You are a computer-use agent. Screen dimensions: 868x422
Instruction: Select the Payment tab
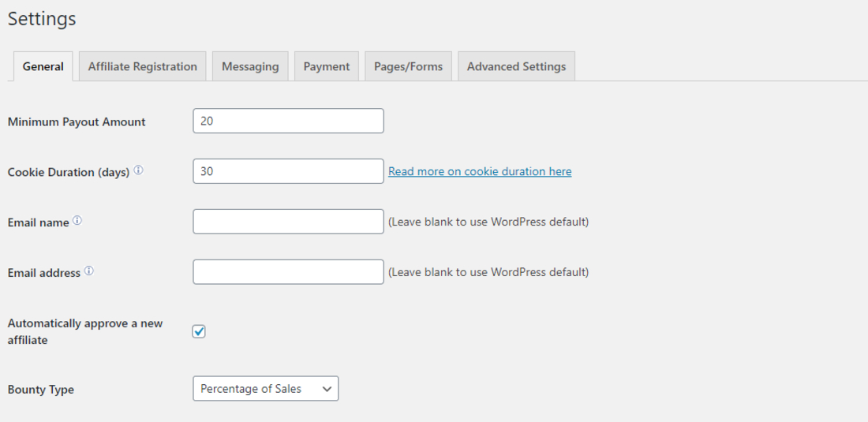click(x=327, y=66)
